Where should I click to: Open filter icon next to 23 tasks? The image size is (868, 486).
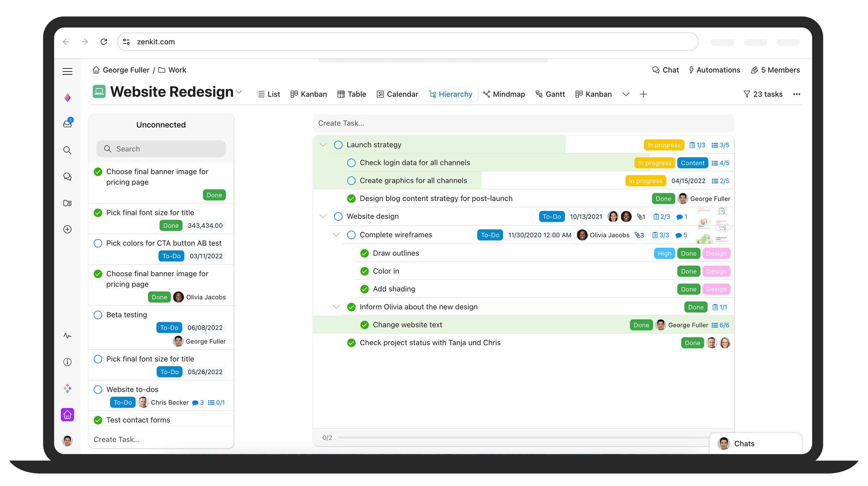[x=746, y=94]
